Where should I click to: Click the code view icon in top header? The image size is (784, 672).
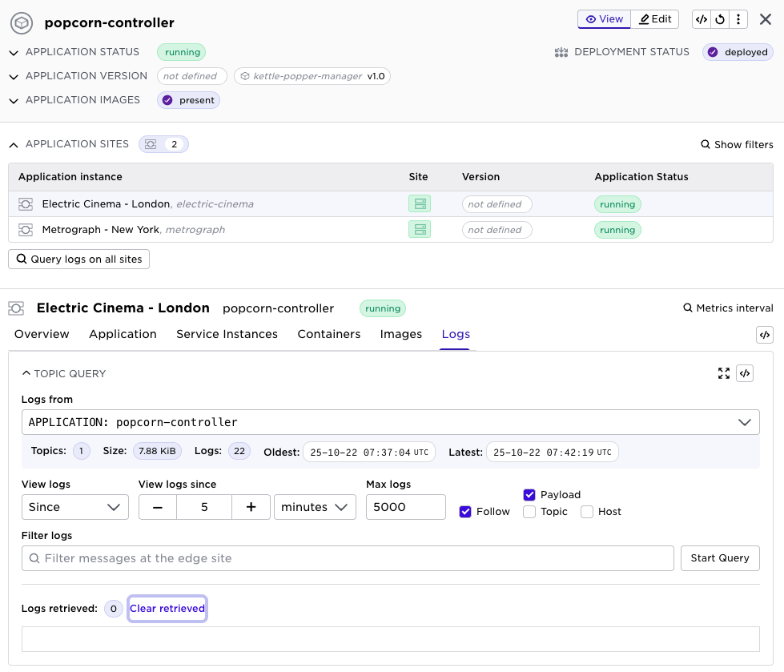pos(701,20)
